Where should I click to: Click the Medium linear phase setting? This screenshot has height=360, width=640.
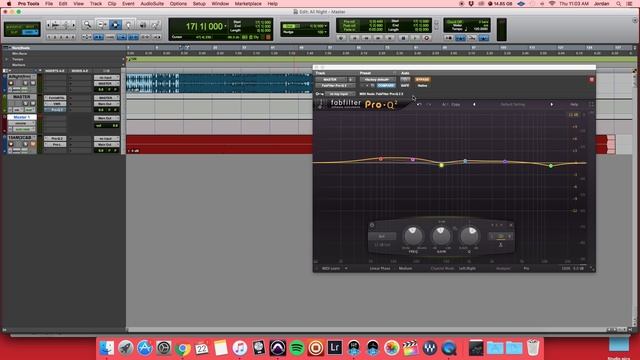(405, 269)
